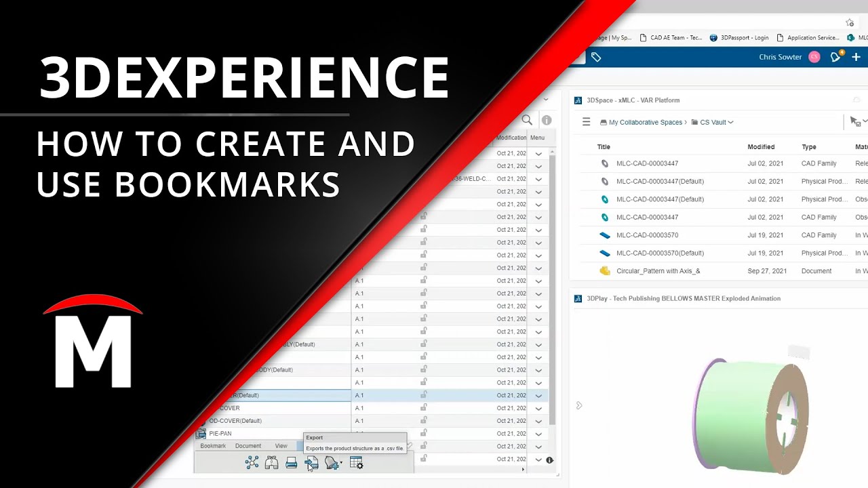Click the selection mode cursor icon in 3DSpace
Image resolution: width=868 pixels, height=488 pixels.
[855, 121]
